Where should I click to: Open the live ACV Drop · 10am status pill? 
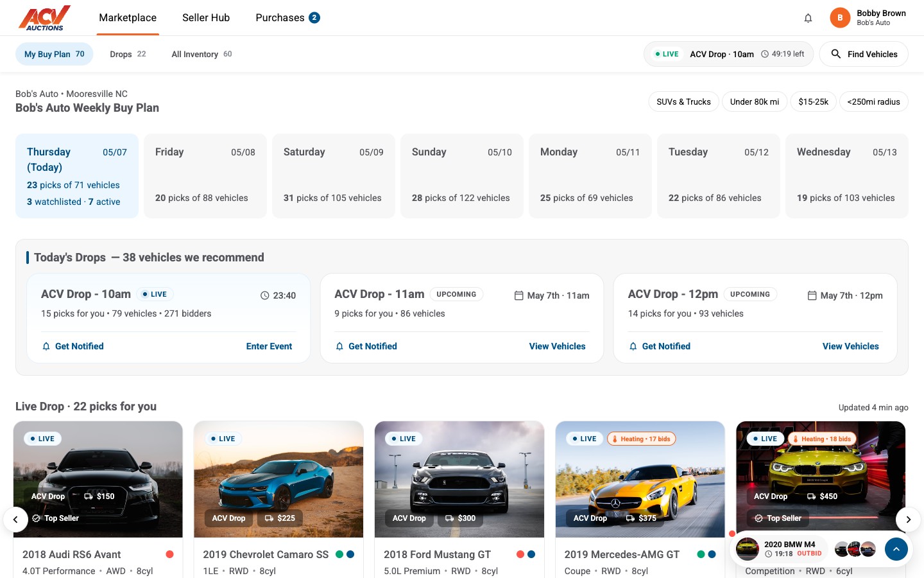tap(728, 54)
